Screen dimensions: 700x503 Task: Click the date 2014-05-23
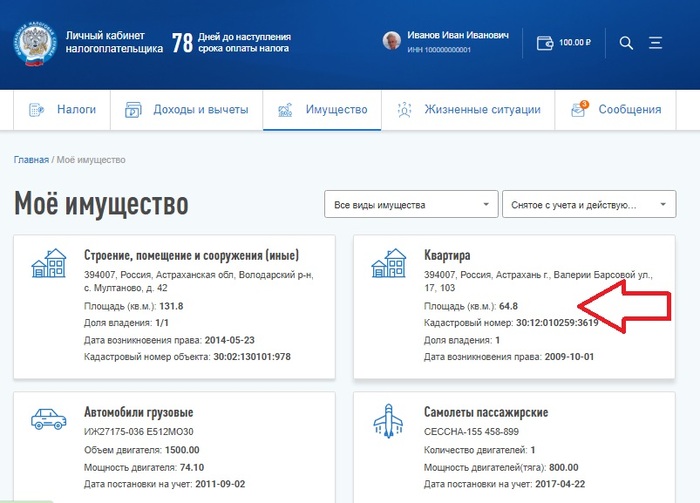[x=229, y=340]
